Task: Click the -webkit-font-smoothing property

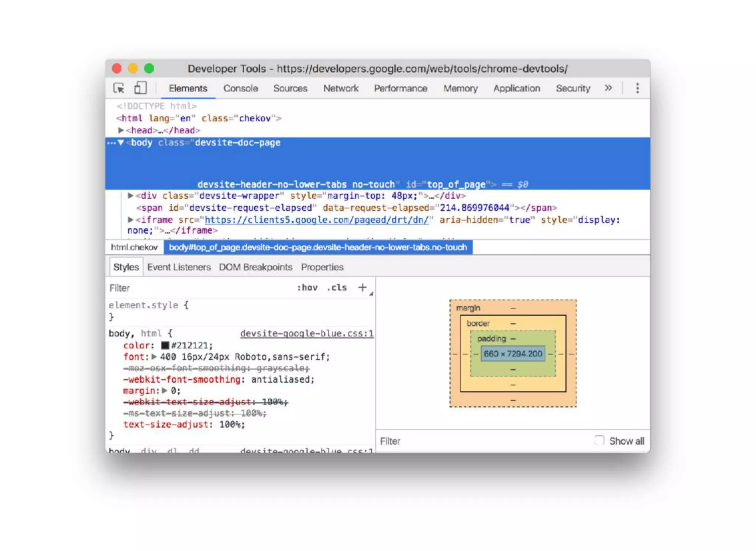Action: 182,379
